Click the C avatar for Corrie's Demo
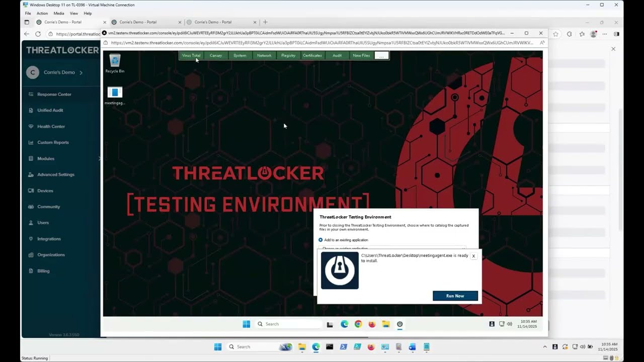Image resolution: width=644 pixels, height=362 pixels. point(33,72)
